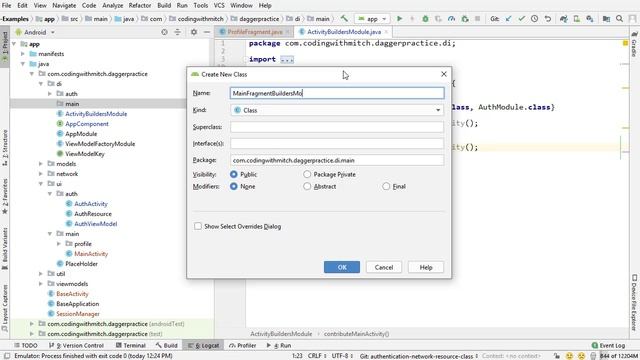Image resolution: width=640 pixels, height=360 pixels.
Task: Select None modifier radio button
Action: pyautogui.click(x=233, y=186)
